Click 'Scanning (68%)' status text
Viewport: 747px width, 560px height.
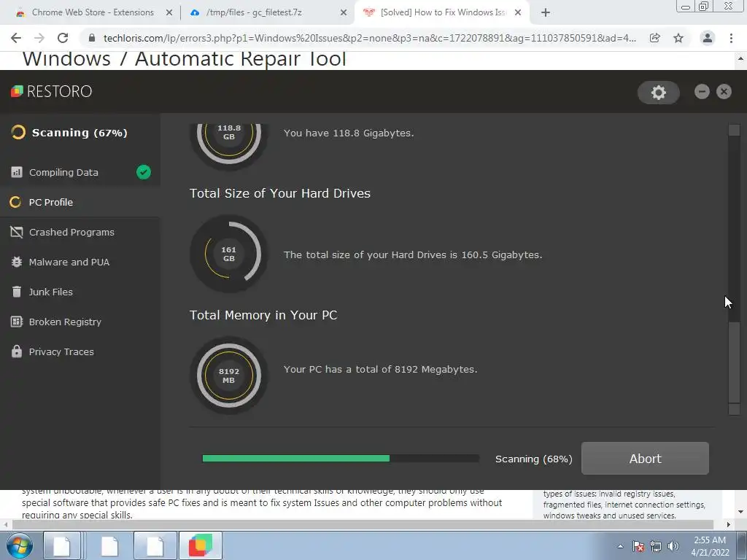(533, 459)
